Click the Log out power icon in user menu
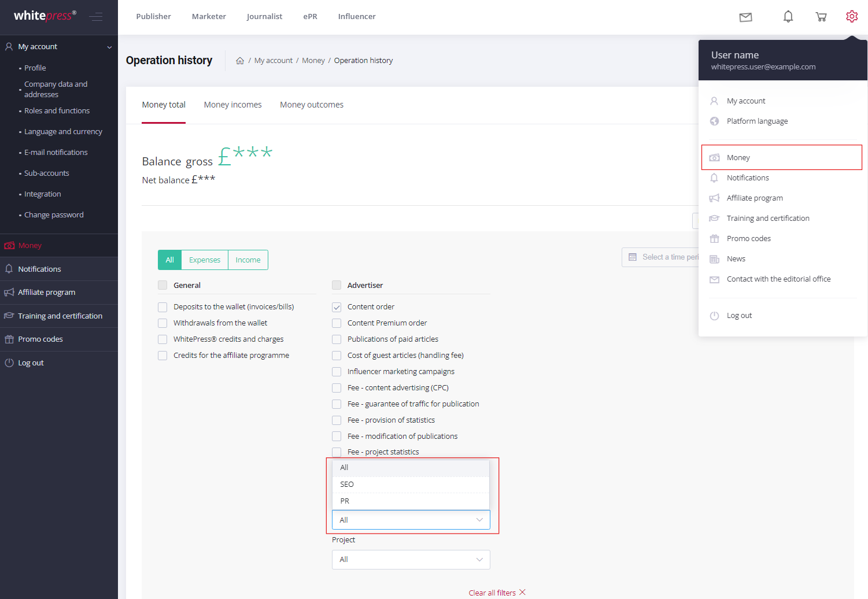The image size is (868, 599). 715,316
